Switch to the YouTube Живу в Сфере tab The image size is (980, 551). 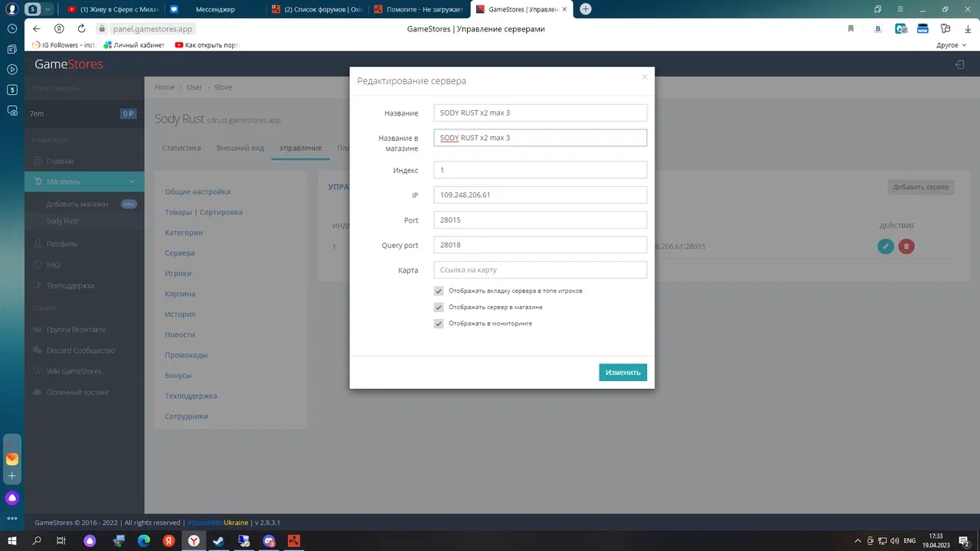pos(113,9)
